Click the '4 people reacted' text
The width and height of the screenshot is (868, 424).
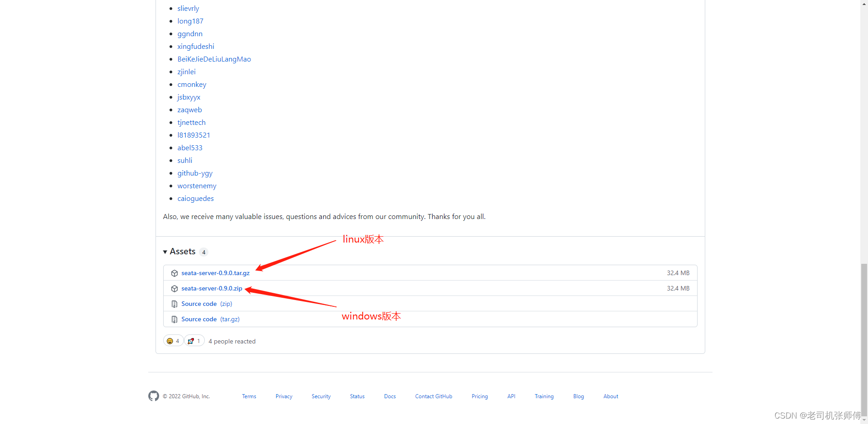(232, 341)
